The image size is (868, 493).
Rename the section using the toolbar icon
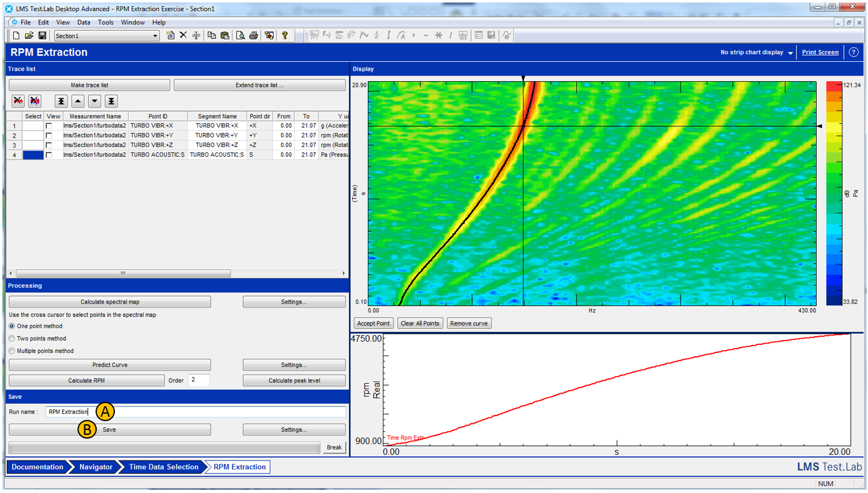click(x=196, y=36)
